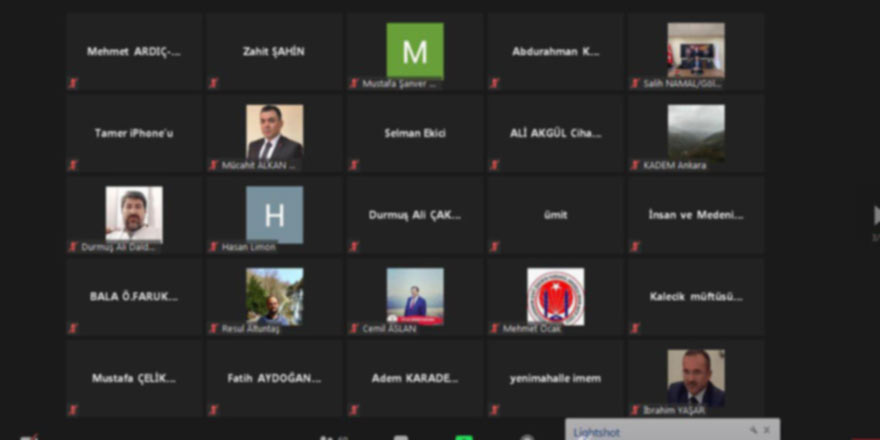Click the H avatar of Hasan Limon
This screenshot has height=440, width=880.
click(x=275, y=214)
